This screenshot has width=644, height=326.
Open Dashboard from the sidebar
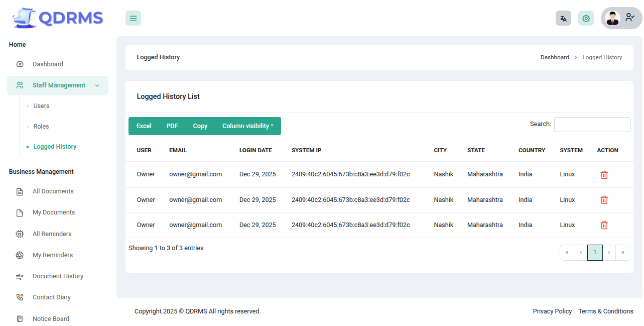pyautogui.click(x=48, y=64)
